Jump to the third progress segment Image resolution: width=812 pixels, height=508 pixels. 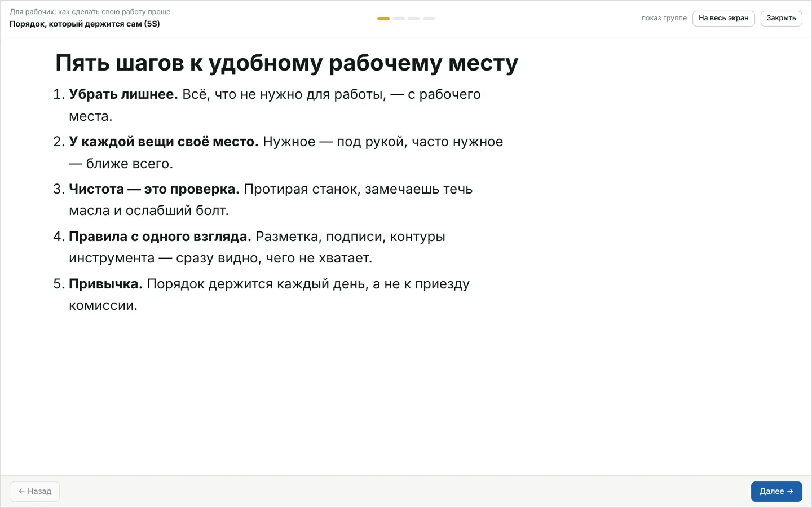pyautogui.click(x=414, y=19)
